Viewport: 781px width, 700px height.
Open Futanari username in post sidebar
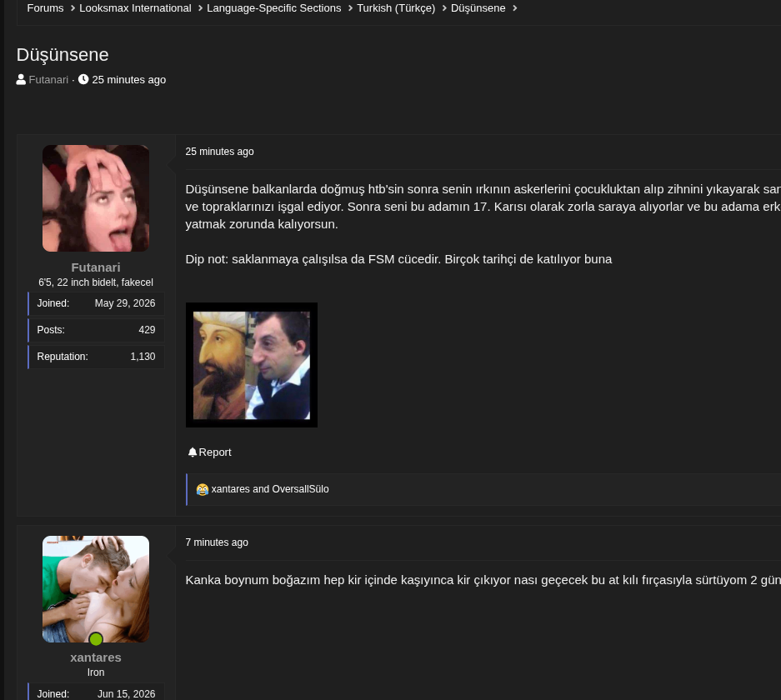point(96,267)
